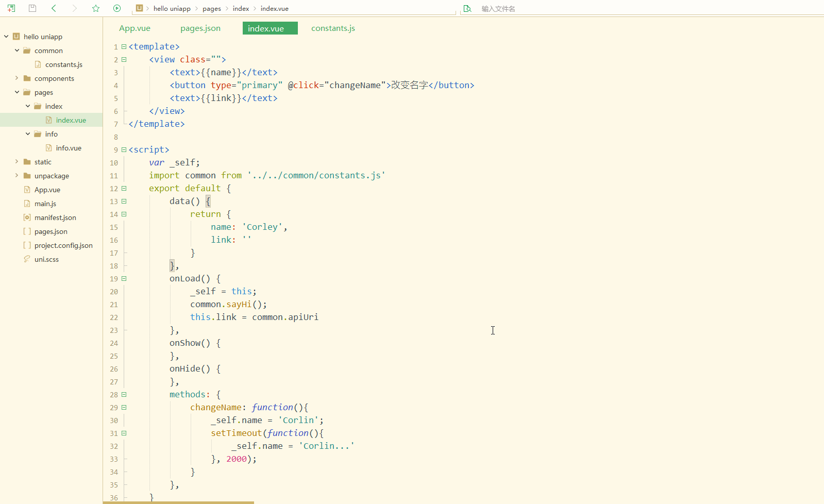
Task: Open main.js from the project tree
Action: click(x=45, y=204)
